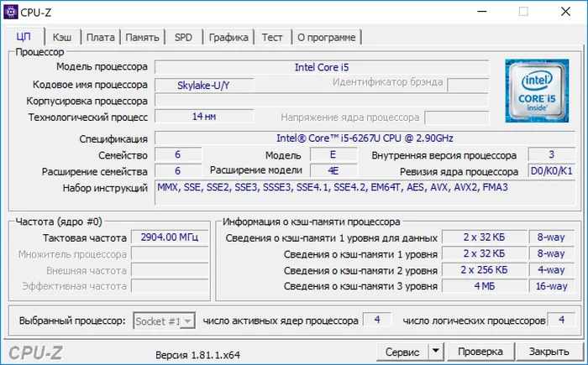Click the Проверка button
This screenshot has width=588, height=365.
coord(480,352)
